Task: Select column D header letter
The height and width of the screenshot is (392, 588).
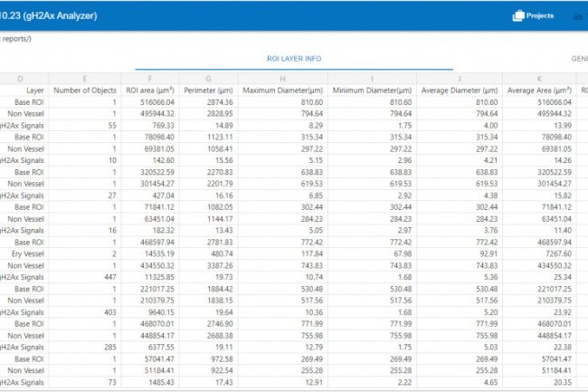Action: pyautogui.click(x=21, y=80)
